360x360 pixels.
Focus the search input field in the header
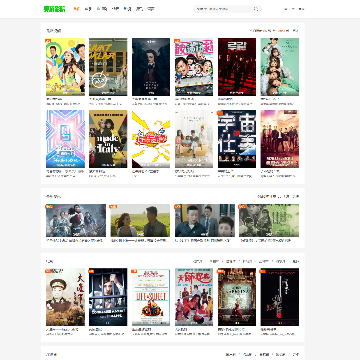(224, 9)
